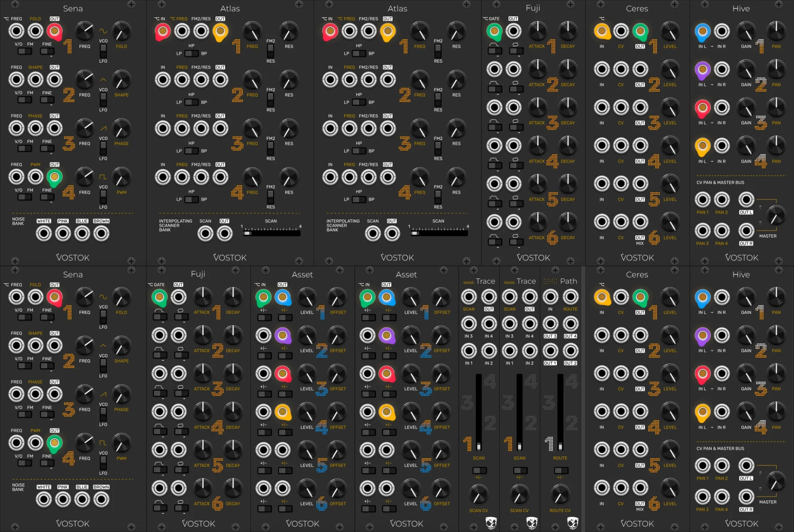The image size is (794, 532).
Task: Click the skull logo on the Path module
Action: click(573, 522)
